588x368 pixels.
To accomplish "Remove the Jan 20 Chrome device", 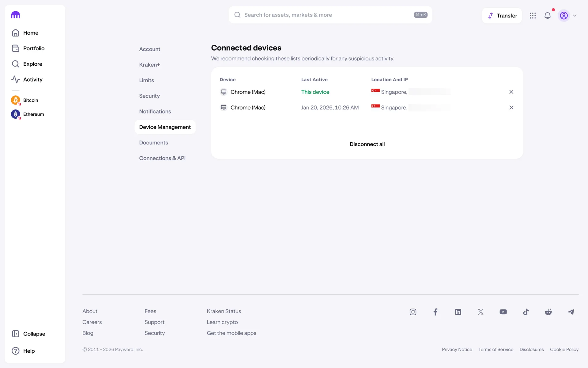I will click(511, 108).
